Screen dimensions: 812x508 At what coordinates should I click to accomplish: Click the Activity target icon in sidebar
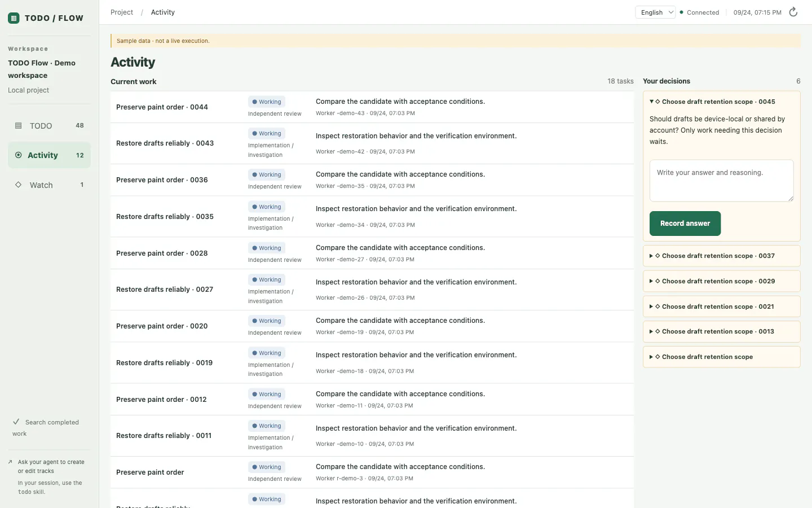pos(18,155)
